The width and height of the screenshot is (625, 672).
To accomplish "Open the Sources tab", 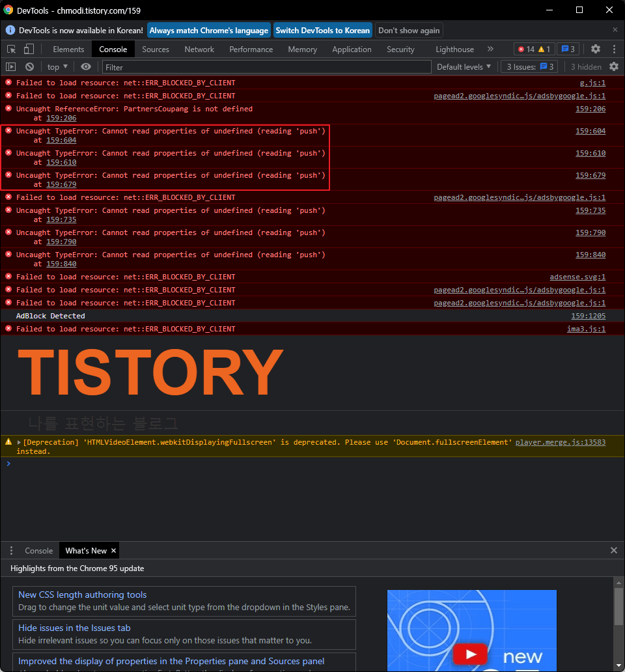I will (156, 49).
